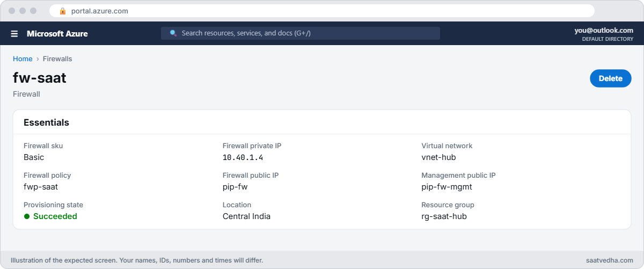This screenshot has height=269, width=644.
Task: Open the rg-saat-hub resource group
Action: click(x=444, y=216)
